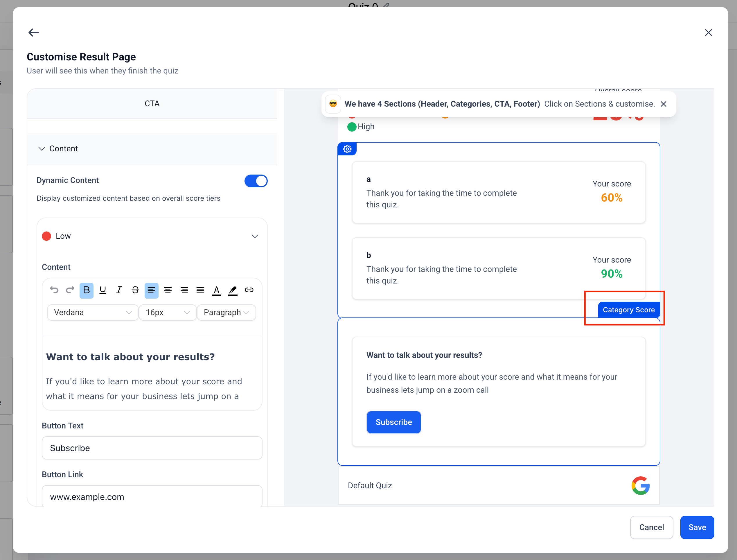This screenshot has width=737, height=560.
Task: Toggle the Dynamic Content switch
Action: (256, 181)
